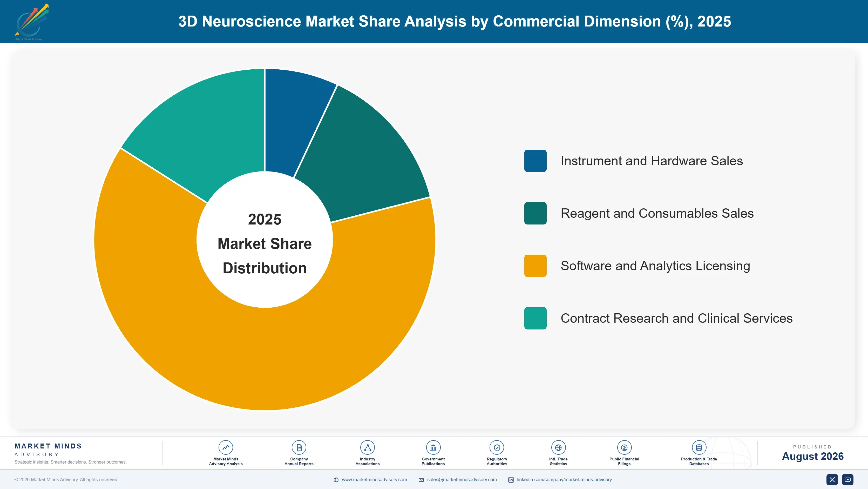The image size is (868, 489).
Task: Click sales@marketmindsadvisory.com email link
Action: pyautogui.click(x=462, y=480)
